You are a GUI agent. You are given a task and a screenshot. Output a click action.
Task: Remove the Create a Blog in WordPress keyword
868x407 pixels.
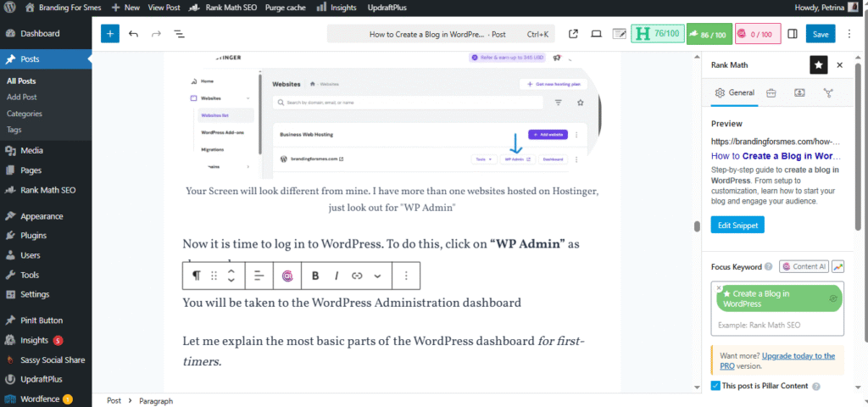pos(719,288)
